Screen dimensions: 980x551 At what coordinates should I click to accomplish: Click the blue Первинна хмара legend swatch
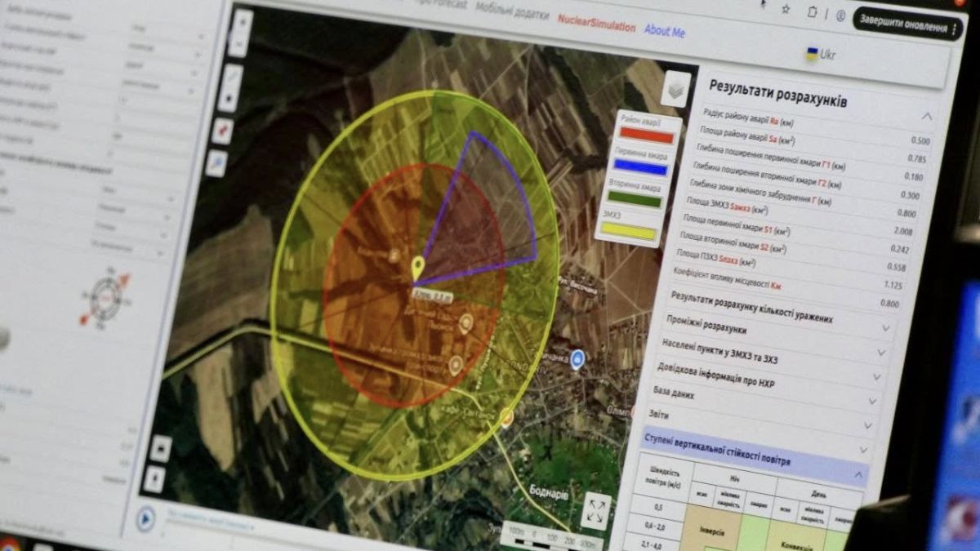641,168
